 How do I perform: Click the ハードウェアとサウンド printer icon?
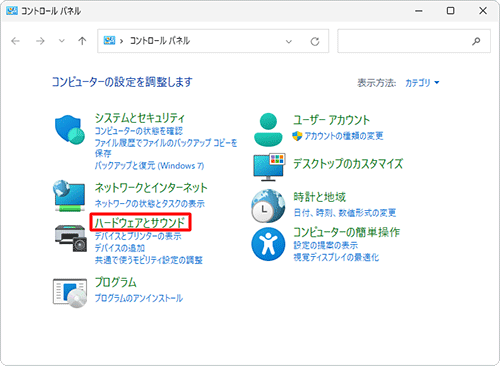[x=71, y=238]
